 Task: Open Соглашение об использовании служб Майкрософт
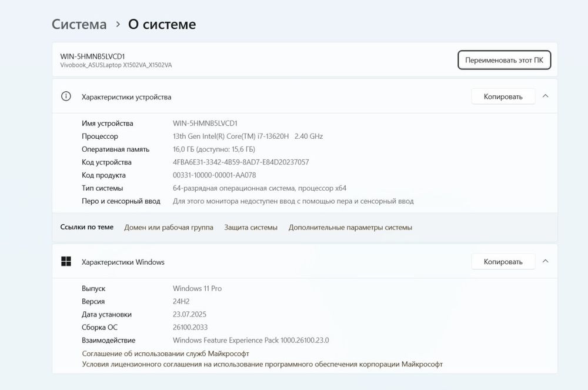point(165,354)
